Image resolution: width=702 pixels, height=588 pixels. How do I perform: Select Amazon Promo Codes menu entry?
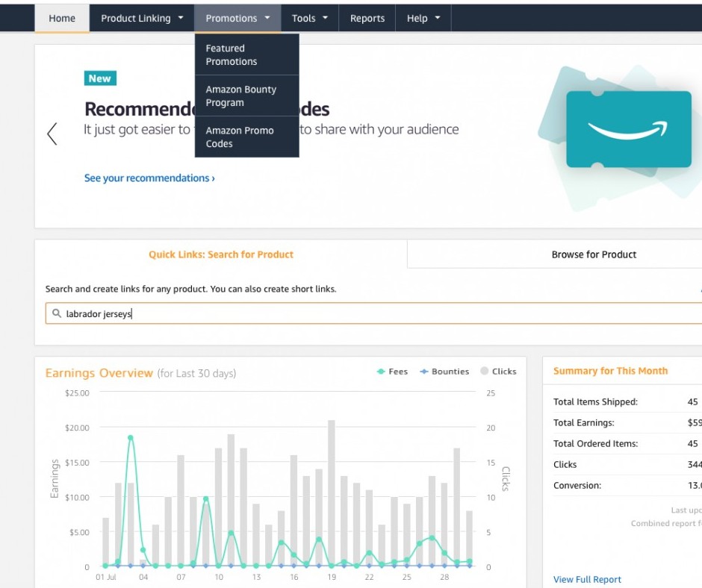click(x=246, y=137)
